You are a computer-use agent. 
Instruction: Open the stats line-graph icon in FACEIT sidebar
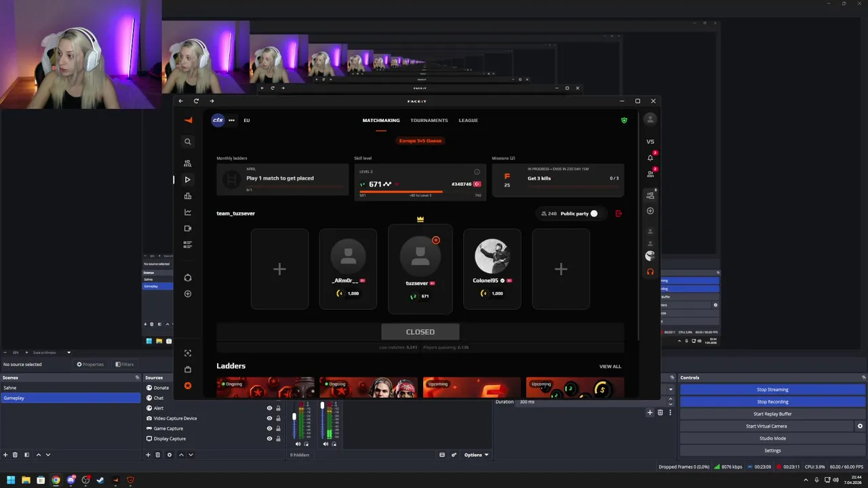click(x=188, y=212)
